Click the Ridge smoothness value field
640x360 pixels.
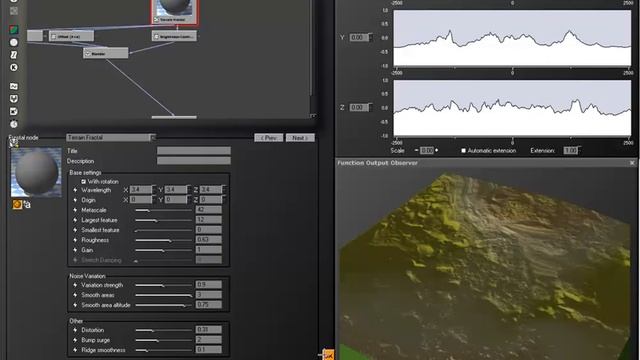click(x=209, y=350)
